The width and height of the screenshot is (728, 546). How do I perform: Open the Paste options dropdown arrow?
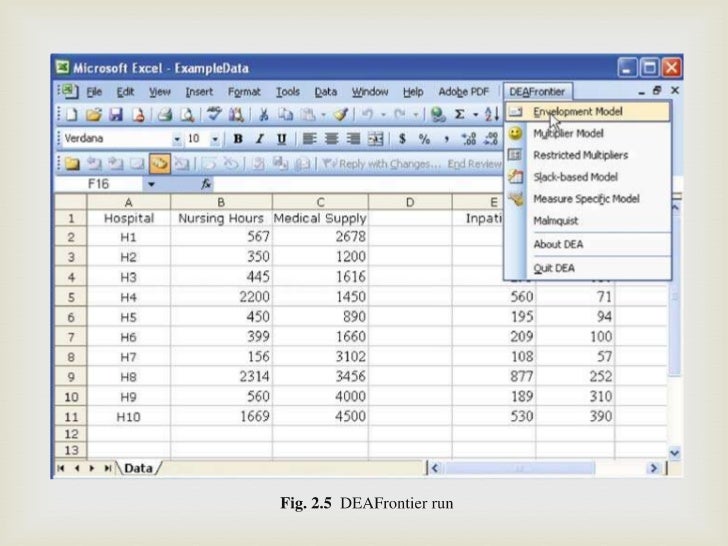(323, 114)
